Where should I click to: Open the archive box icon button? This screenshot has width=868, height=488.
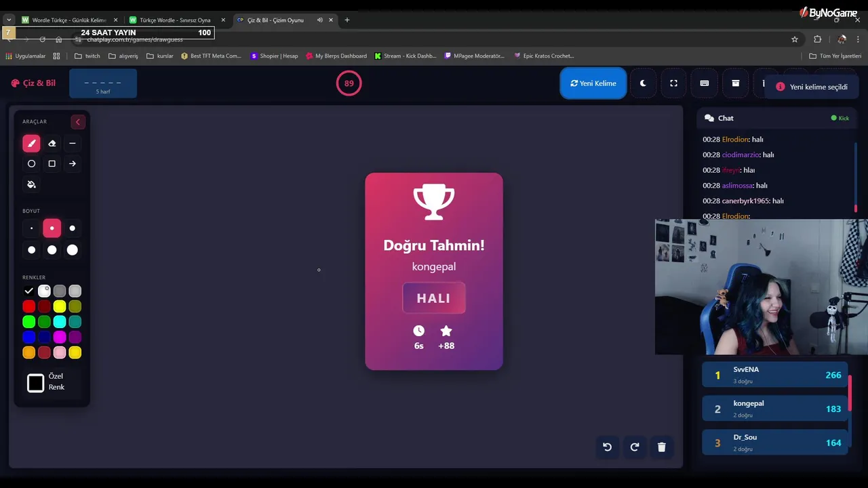point(735,83)
